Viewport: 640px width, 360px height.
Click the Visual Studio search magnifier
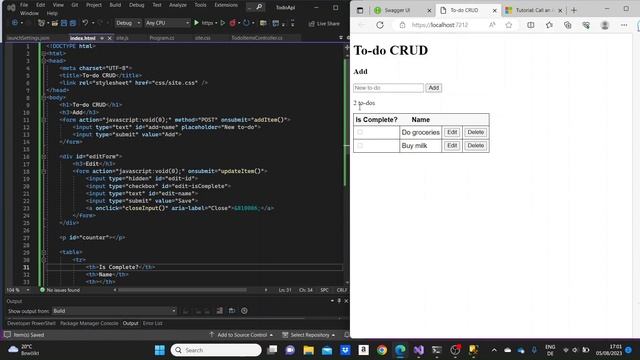pos(259,7)
